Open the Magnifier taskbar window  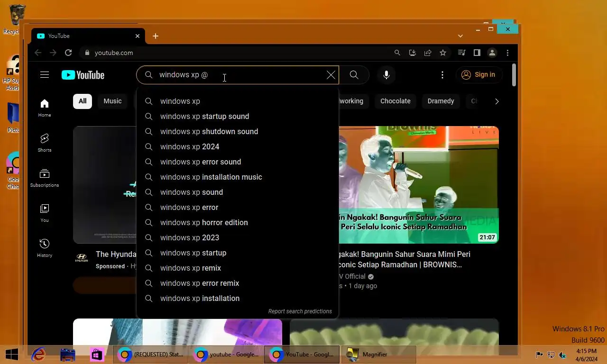click(x=378, y=354)
